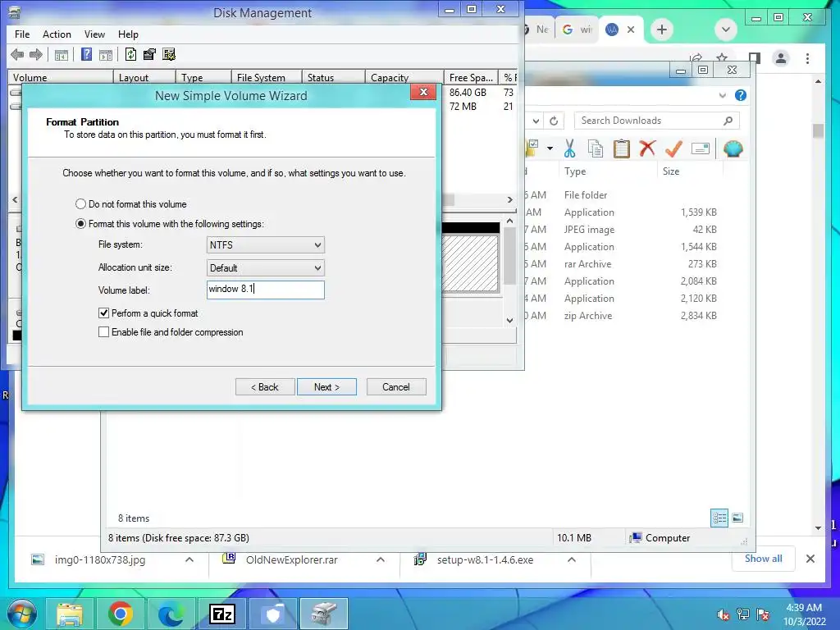Click the refresh button next to Explorer address bar
Image resolution: width=840 pixels, height=630 pixels.
coord(554,121)
